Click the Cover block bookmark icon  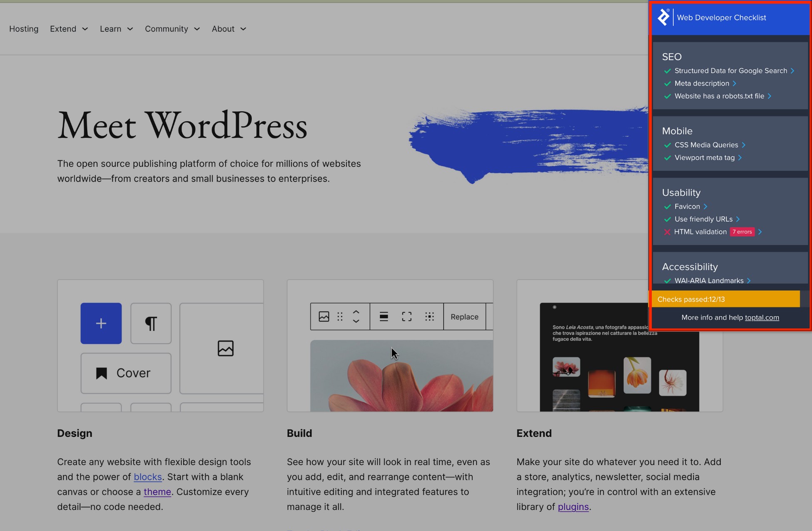coord(102,373)
